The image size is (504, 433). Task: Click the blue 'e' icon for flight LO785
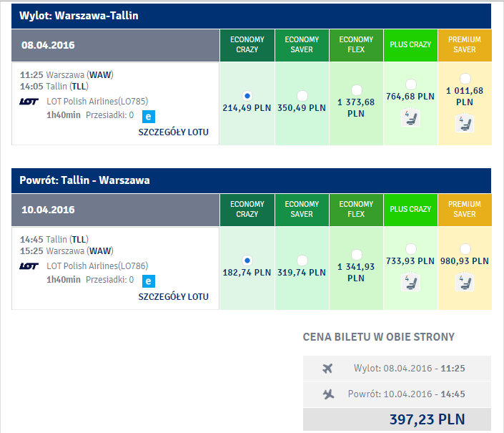pyautogui.click(x=149, y=117)
